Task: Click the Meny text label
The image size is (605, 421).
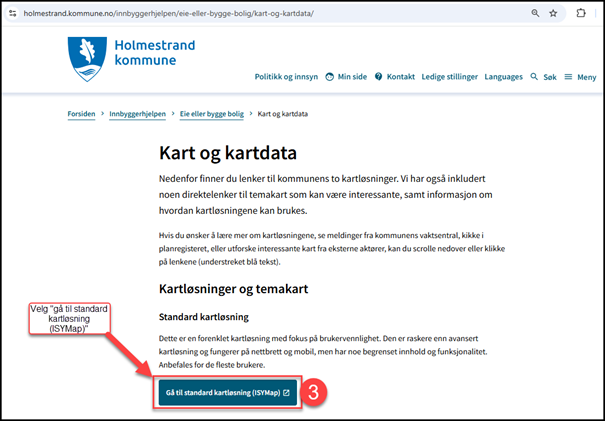Action: (x=587, y=77)
